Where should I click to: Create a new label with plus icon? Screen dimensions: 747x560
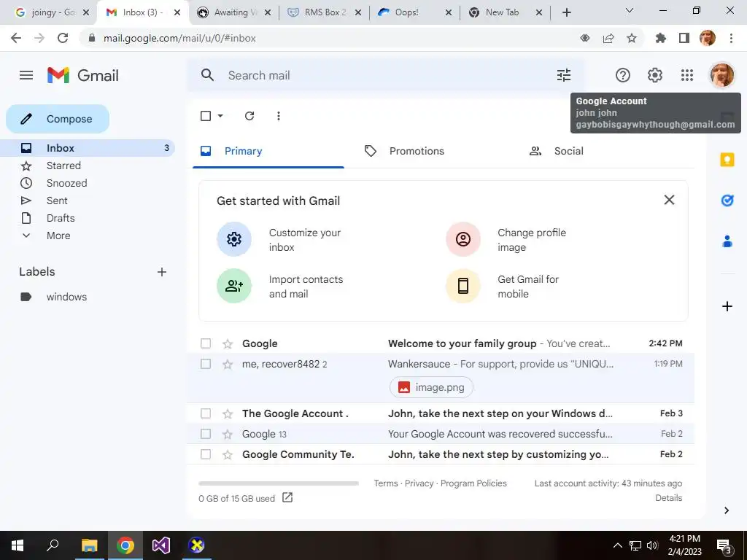[161, 272]
